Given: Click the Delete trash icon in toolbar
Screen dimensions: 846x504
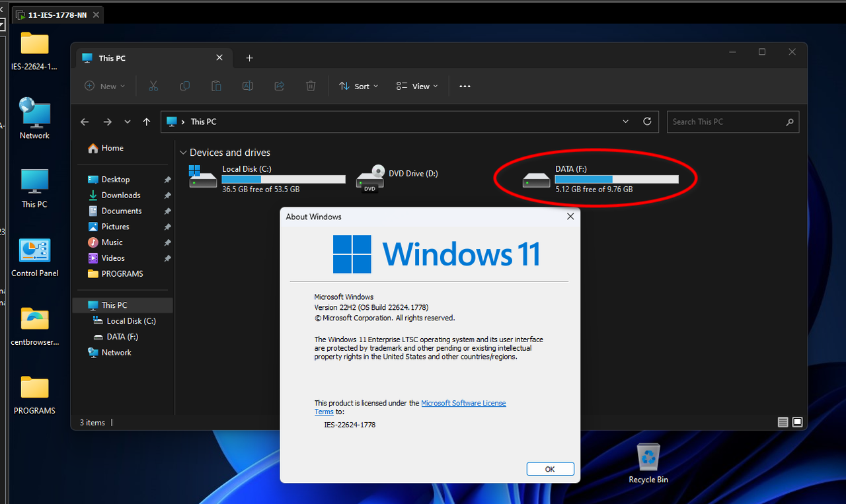Looking at the screenshot, I should point(311,86).
